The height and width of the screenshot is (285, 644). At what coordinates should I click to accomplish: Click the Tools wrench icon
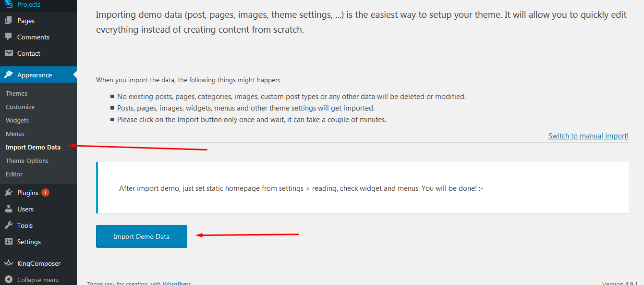pyautogui.click(x=9, y=225)
